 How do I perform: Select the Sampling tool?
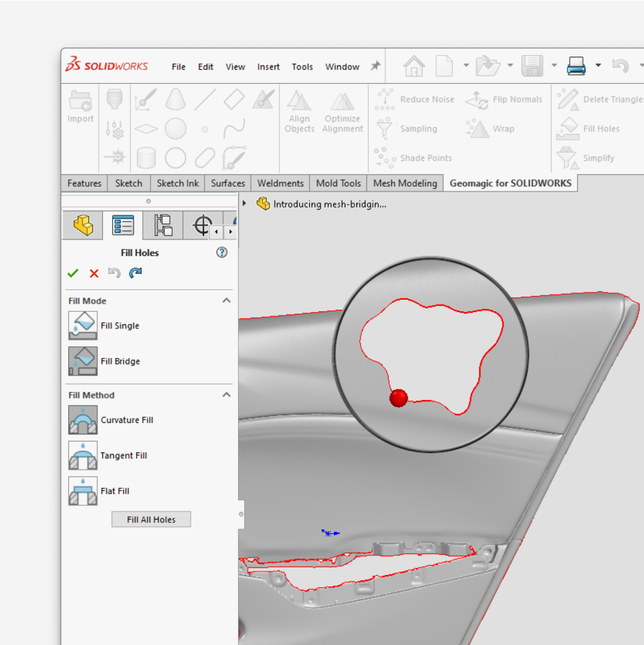coord(406,129)
